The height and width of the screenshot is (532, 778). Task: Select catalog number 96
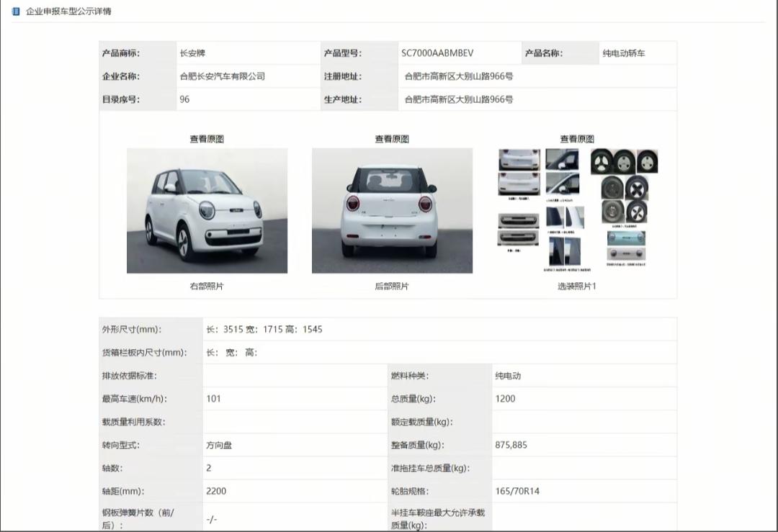tap(184, 99)
